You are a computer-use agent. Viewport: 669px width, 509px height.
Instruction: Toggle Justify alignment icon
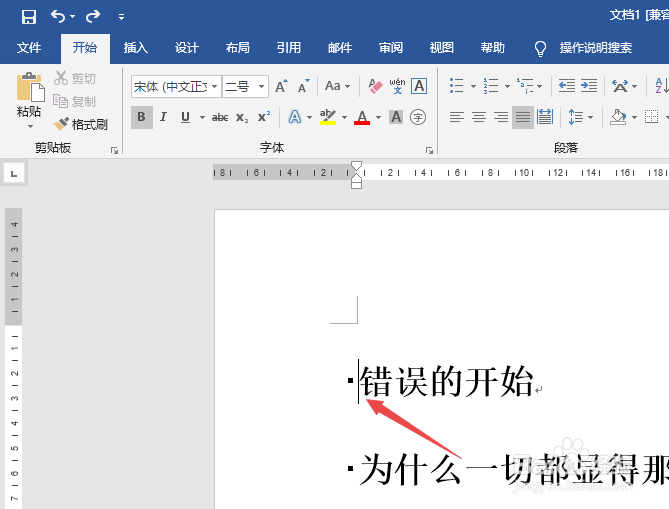tap(523, 117)
